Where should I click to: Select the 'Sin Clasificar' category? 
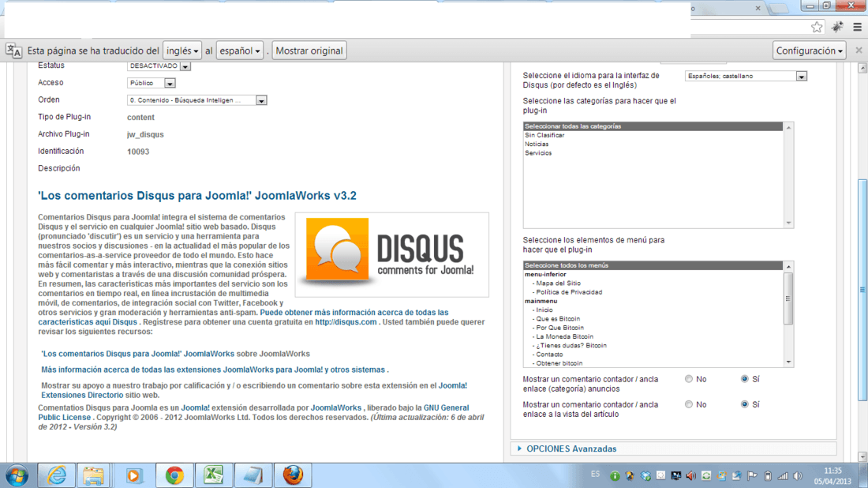pos(544,135)
